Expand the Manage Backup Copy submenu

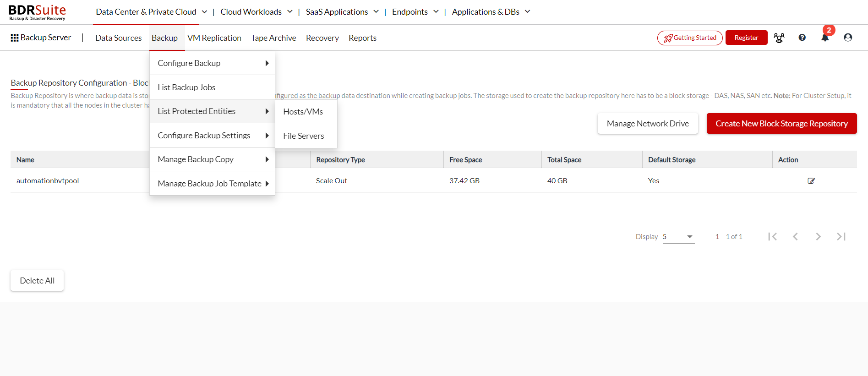[212, 159]
